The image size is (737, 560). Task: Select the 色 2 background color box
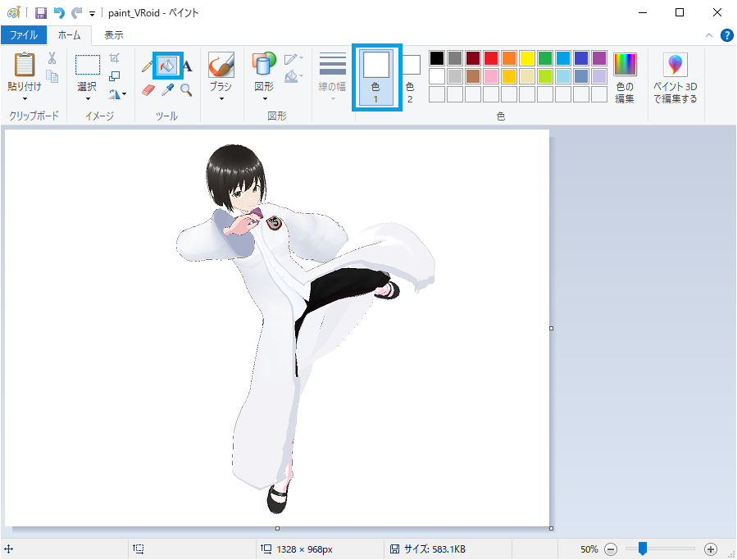click(411, 77)
